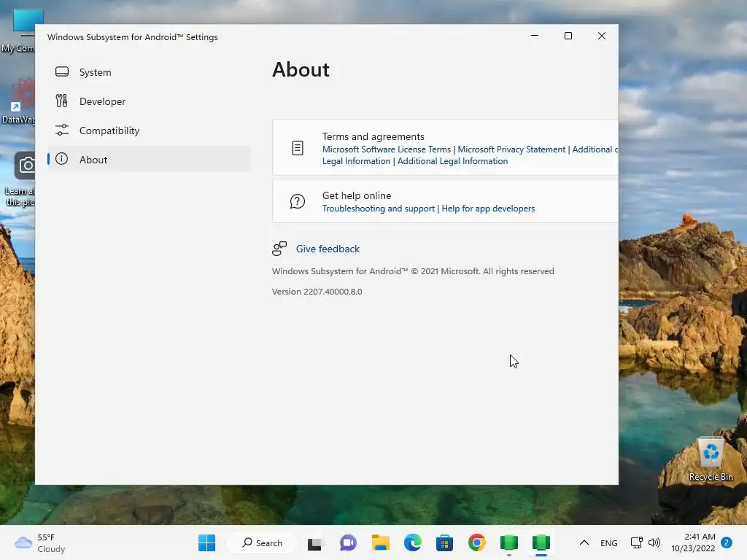Open the System settings page
747x560 pixels.
(149, 72)
